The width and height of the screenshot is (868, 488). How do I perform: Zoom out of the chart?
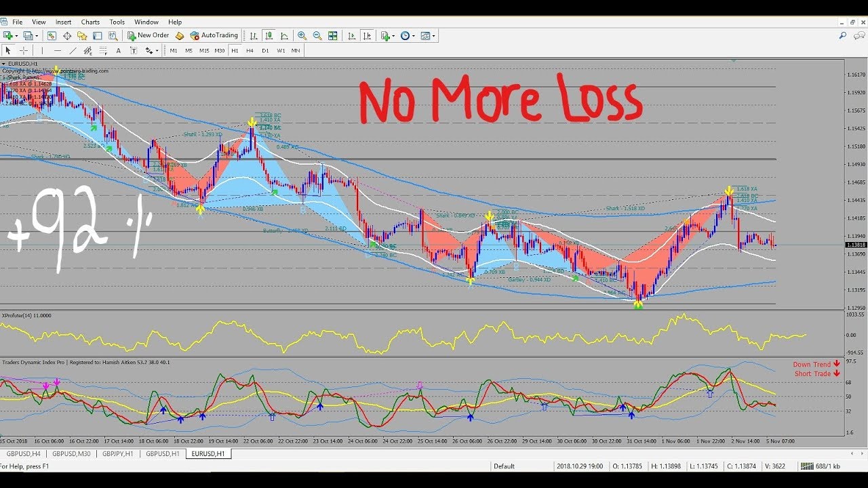click(317, 35)
